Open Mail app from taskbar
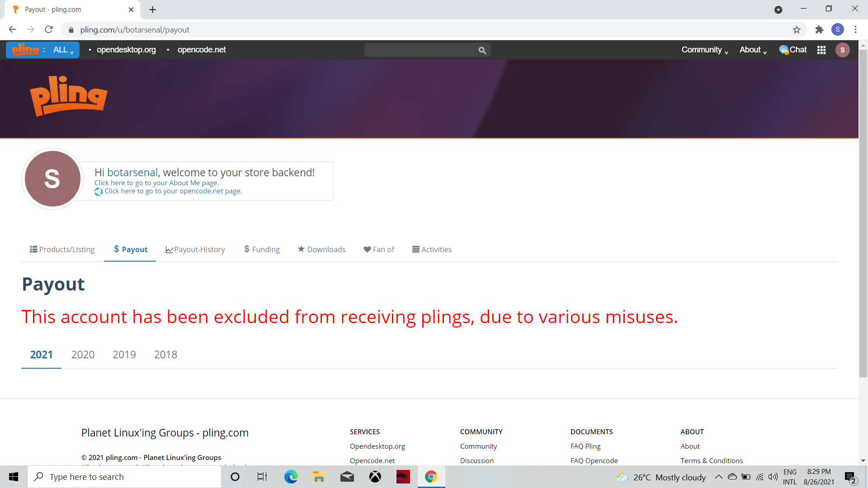 pos(347,477)
